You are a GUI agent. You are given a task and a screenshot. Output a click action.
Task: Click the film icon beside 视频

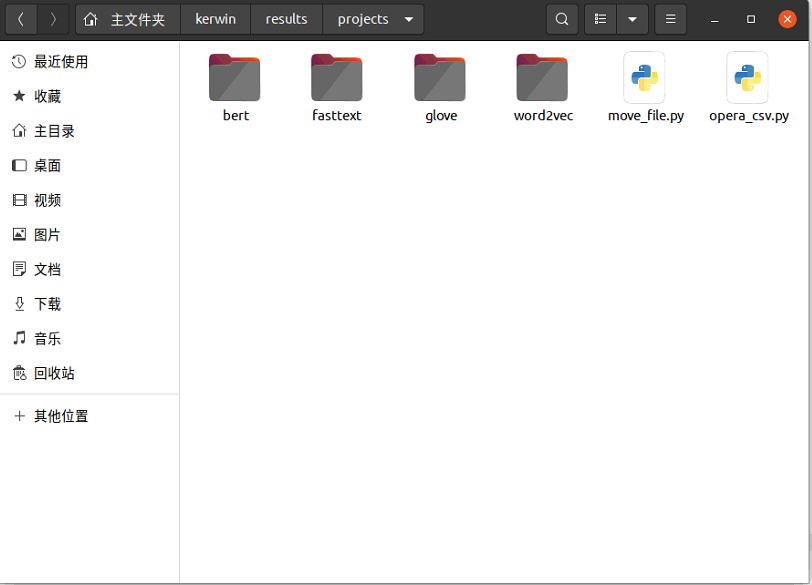(19, 200)
